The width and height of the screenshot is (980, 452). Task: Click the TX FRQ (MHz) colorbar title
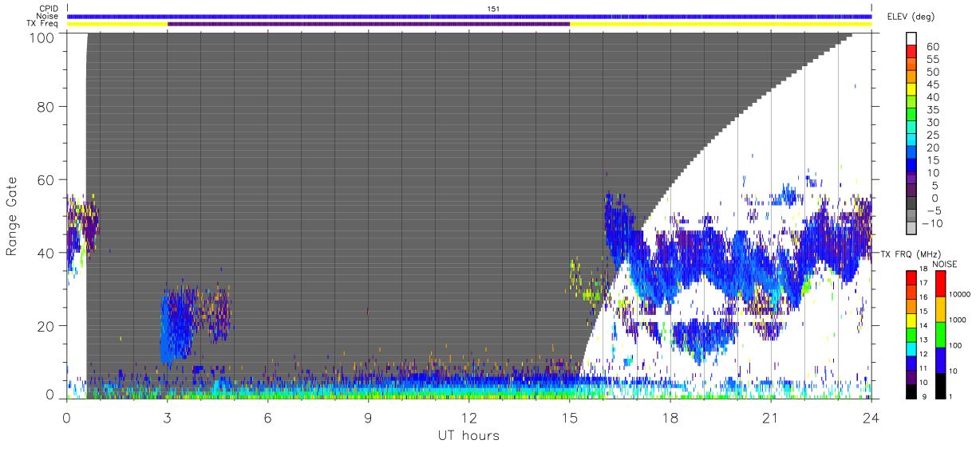point(911,254)
